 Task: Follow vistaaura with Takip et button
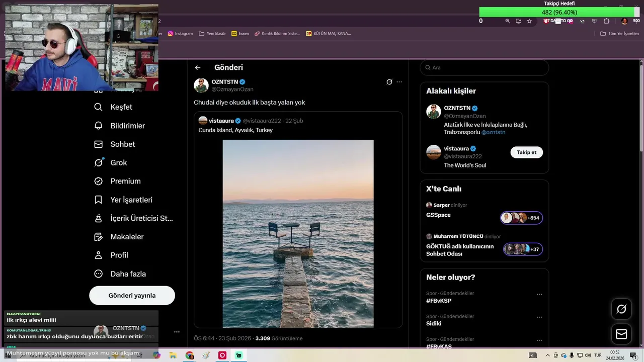coord(527,152)
